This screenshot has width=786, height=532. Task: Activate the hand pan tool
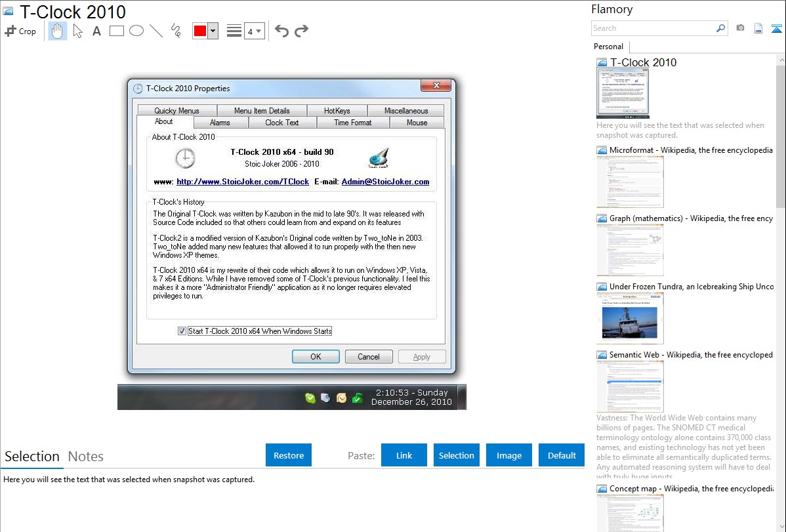[x=58, y=31]
